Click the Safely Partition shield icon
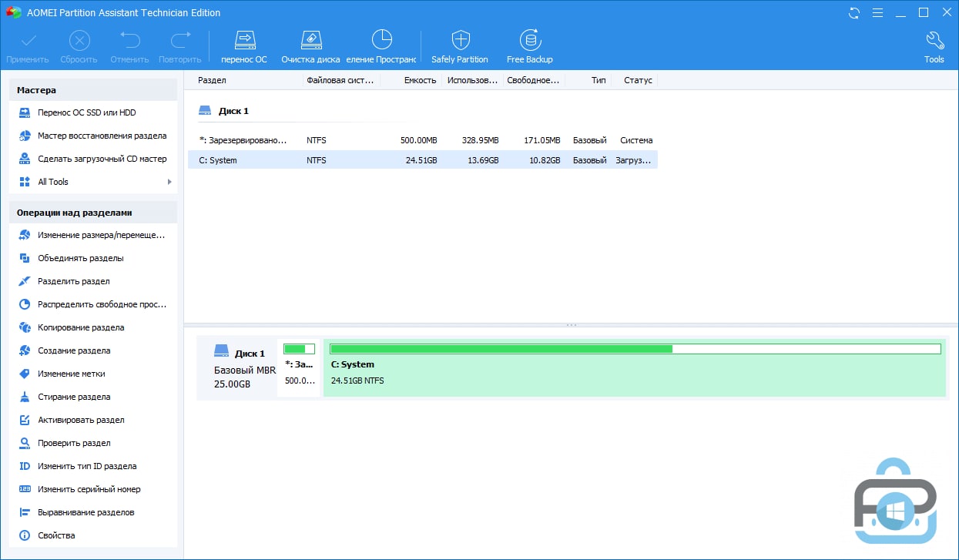 pos(460,46)
